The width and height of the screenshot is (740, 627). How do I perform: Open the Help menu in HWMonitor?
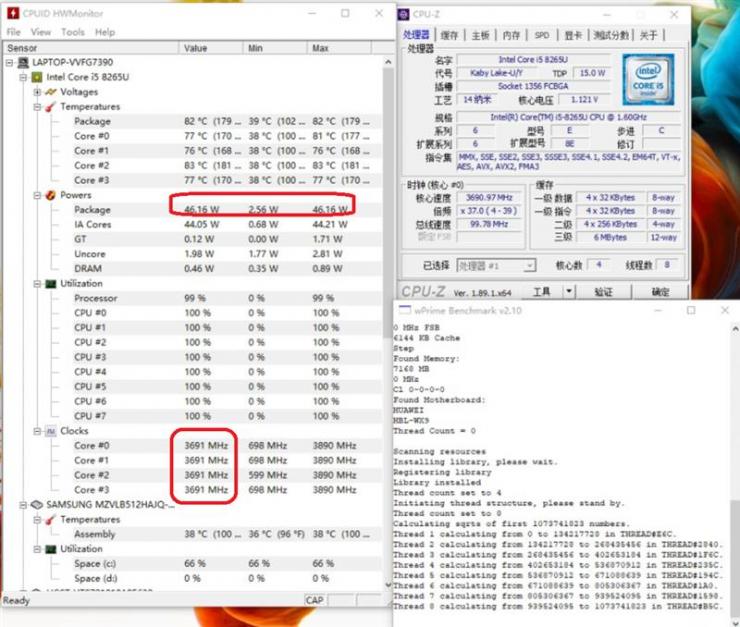[x=105, y=32]
